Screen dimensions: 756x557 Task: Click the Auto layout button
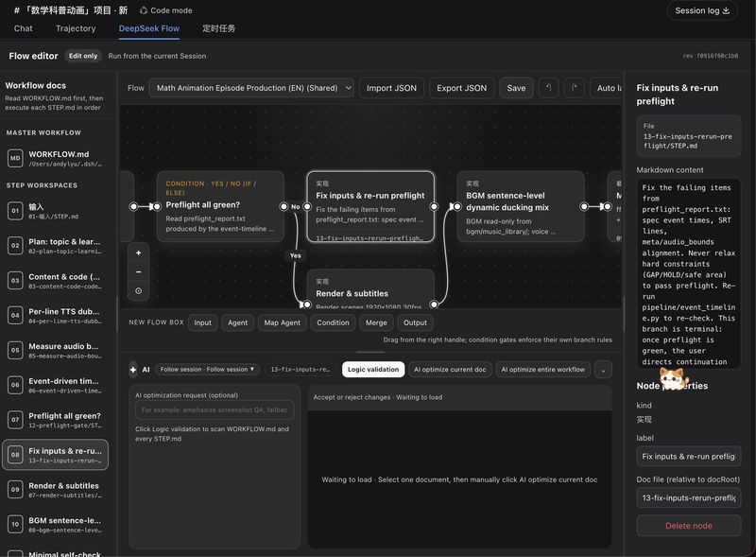[607, 88]
